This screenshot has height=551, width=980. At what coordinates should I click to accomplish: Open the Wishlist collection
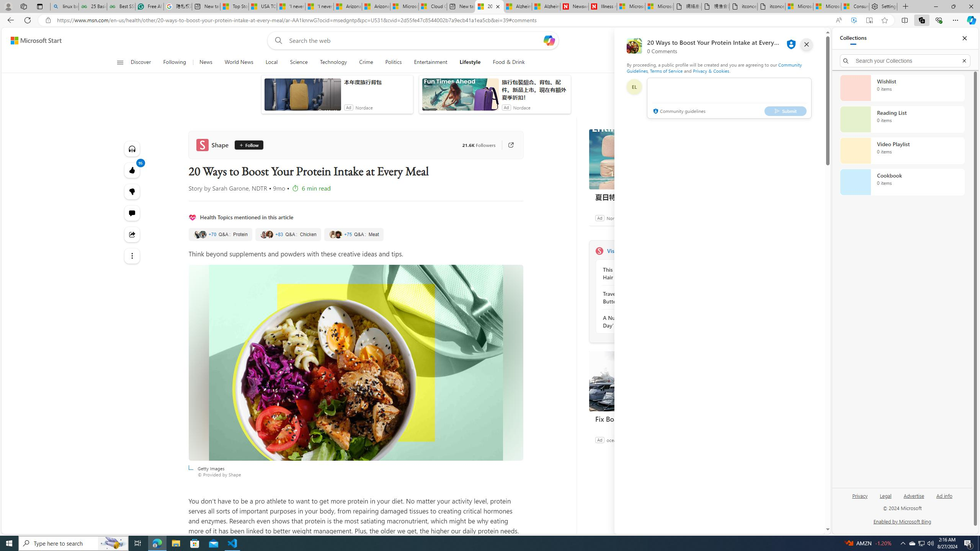pyautogui.click(x=902, y=88)
